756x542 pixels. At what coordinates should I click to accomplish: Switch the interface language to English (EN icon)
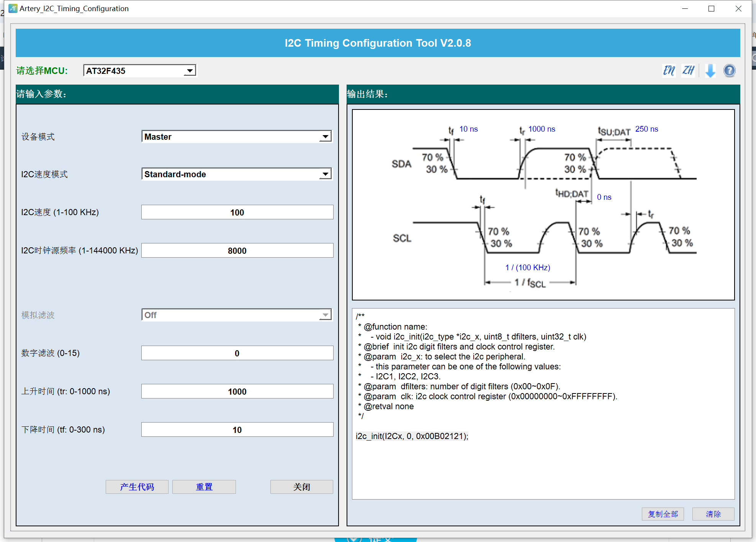pos(669,71)
